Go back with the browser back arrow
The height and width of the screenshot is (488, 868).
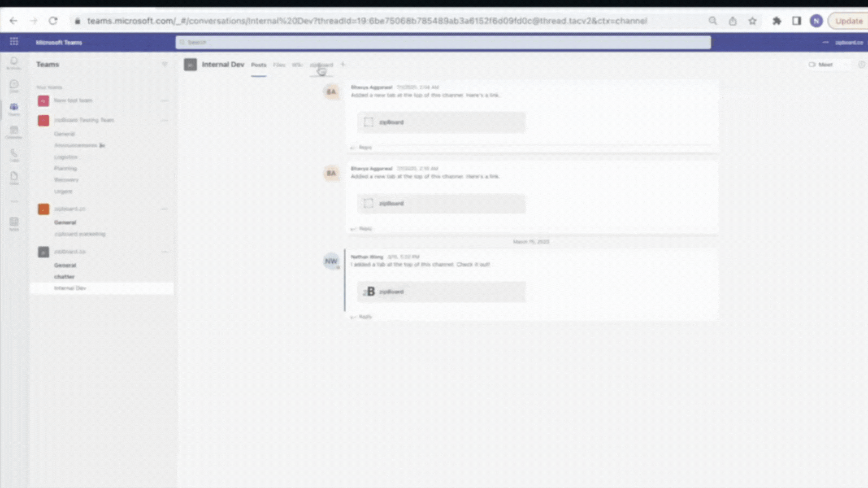pyautogui.click(x=14, y=21)
